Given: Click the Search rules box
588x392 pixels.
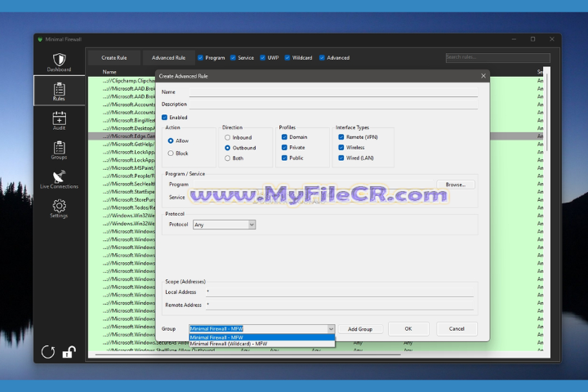Looking at the screenshot, I should coord(497,57).
